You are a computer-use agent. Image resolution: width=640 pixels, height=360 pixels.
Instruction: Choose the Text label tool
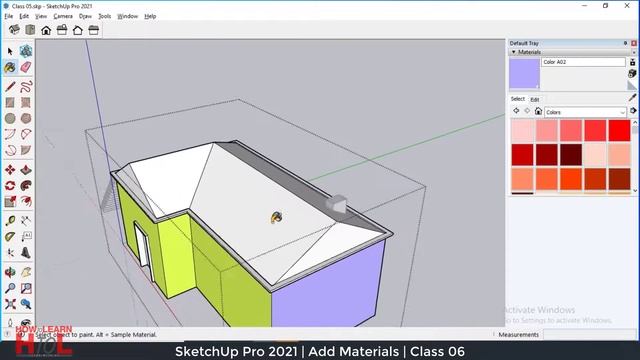tap(26, 237)
